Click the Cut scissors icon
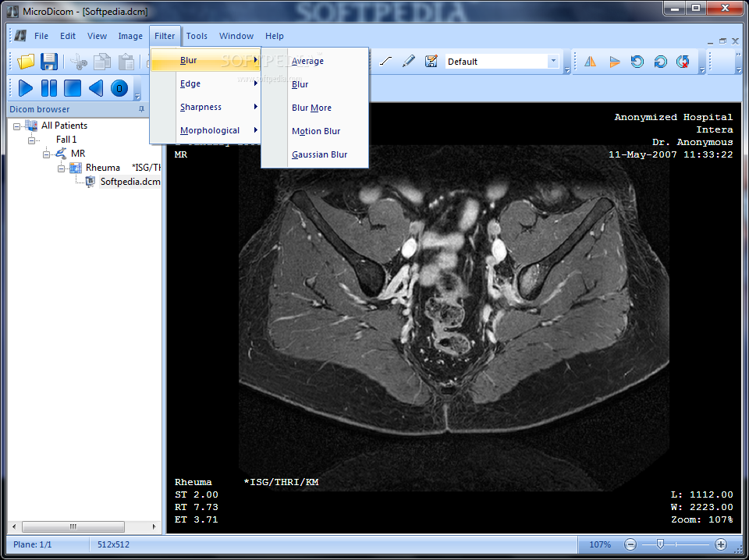749x560 pixels. point(78,62)
